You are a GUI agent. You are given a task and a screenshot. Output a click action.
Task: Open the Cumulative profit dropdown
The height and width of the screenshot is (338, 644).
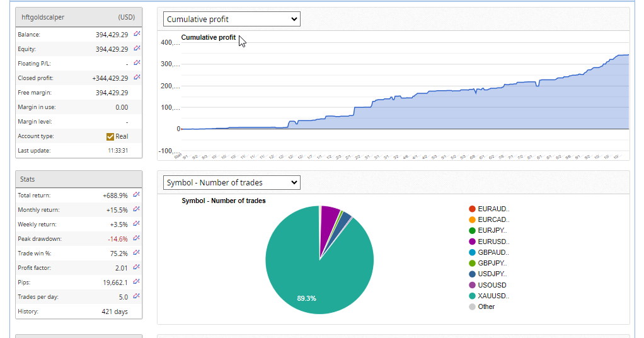[231, 20]
